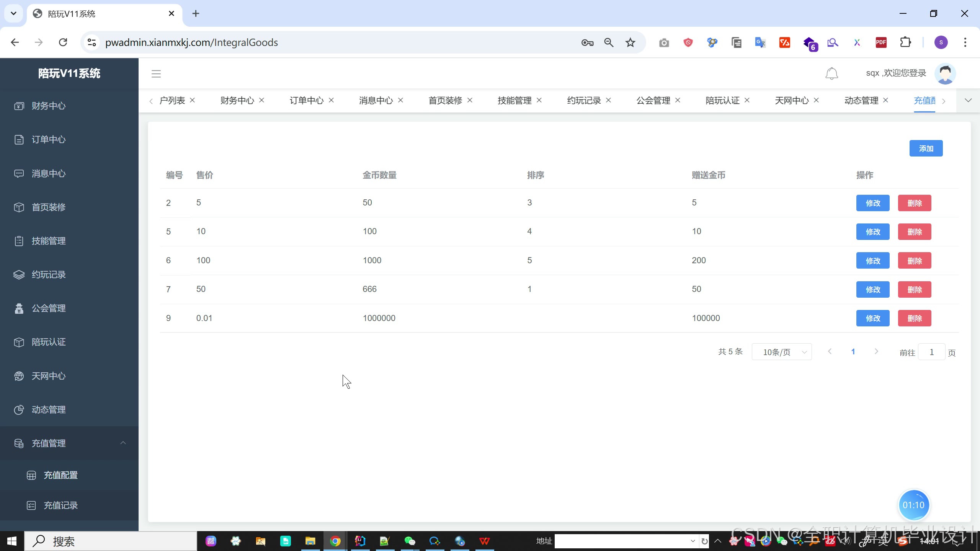The height and width of the screenshot is (551, 980).
Task: Click the camera screenshot extension icon
Action: click(664, 42)
